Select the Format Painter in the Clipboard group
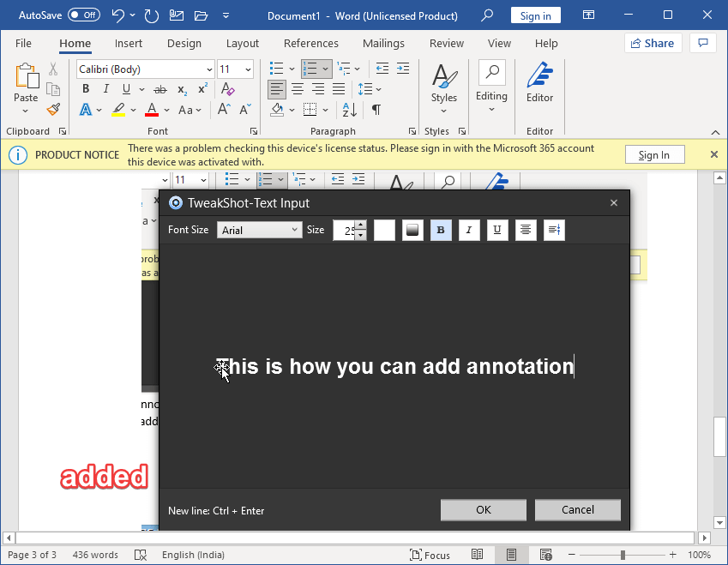 pyautogui.click(x=51, y=109)
